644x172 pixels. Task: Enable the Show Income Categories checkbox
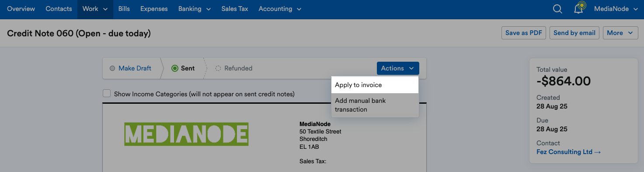[107, 93]
